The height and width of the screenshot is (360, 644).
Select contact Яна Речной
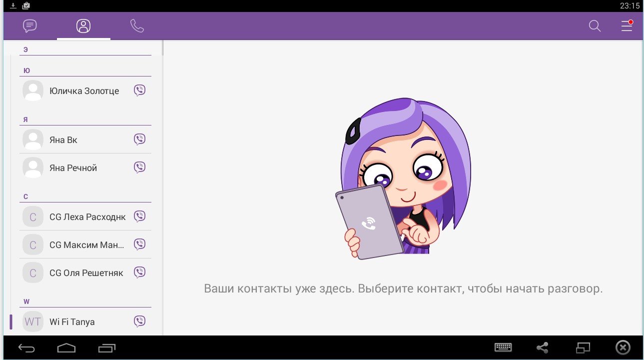[x=73, y=168]
